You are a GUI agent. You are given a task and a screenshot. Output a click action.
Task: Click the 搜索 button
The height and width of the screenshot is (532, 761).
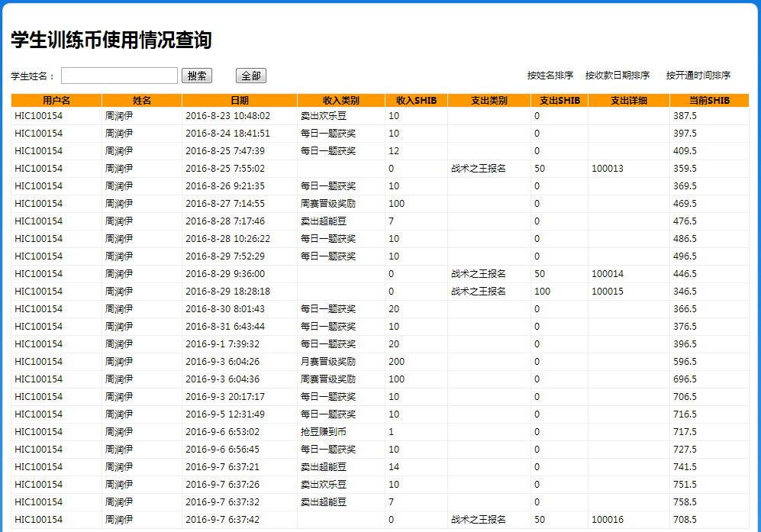[x=197, y=76]
